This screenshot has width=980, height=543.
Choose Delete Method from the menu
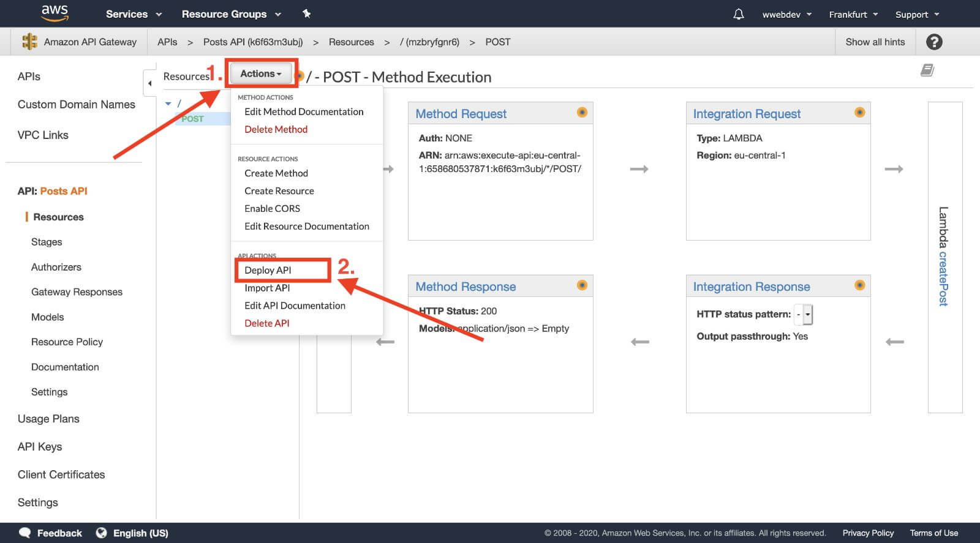[276, 129]
